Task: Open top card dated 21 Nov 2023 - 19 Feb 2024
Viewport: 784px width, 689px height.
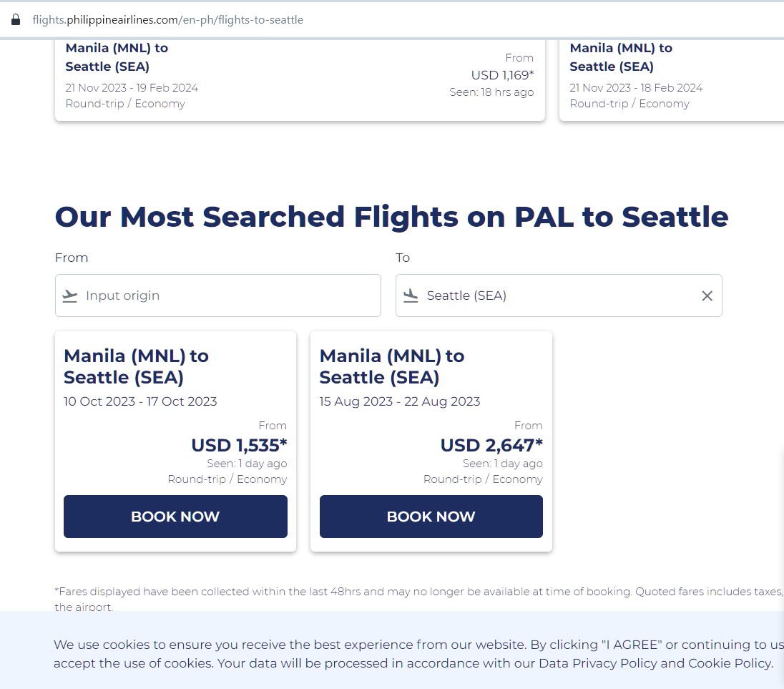Action: pos(132,88)
